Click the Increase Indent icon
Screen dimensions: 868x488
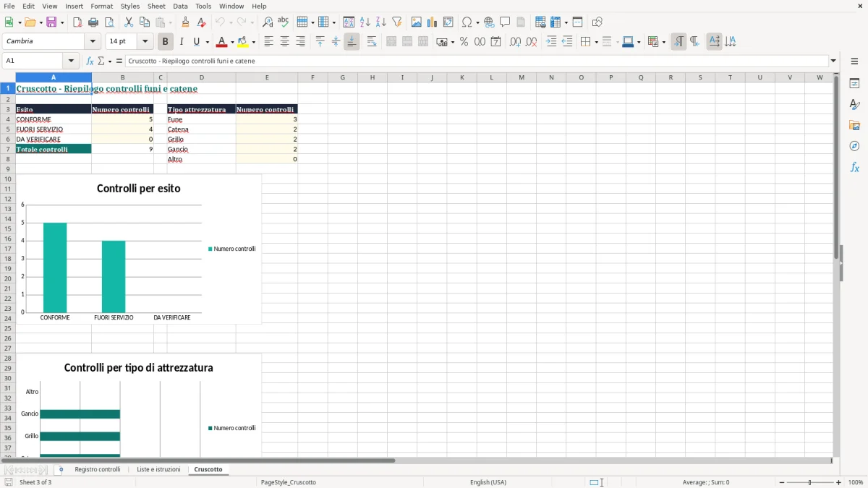(x=551, y=42)
